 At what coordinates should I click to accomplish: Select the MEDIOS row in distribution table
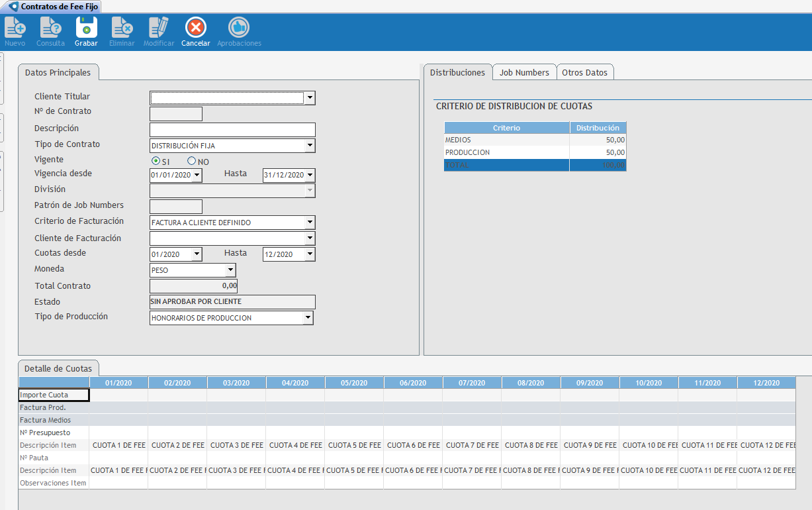tap(506, 140)
